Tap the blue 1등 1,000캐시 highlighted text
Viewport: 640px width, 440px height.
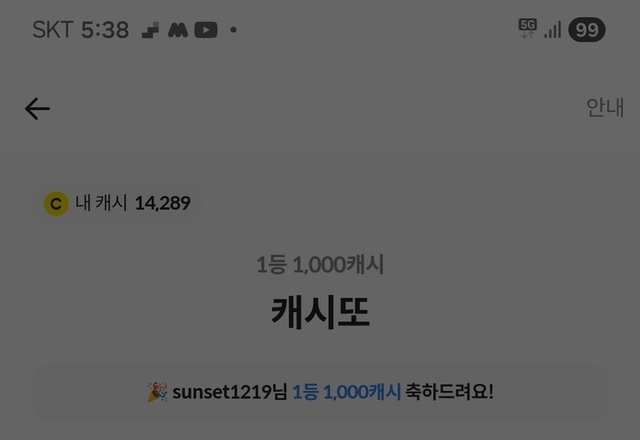point(347,392)
